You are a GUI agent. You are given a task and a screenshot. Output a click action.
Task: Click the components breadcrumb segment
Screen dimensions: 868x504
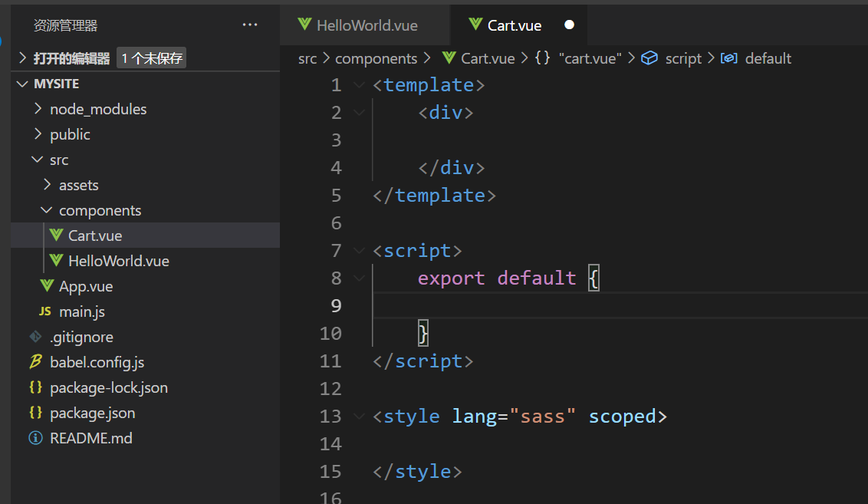coord(376,58)
